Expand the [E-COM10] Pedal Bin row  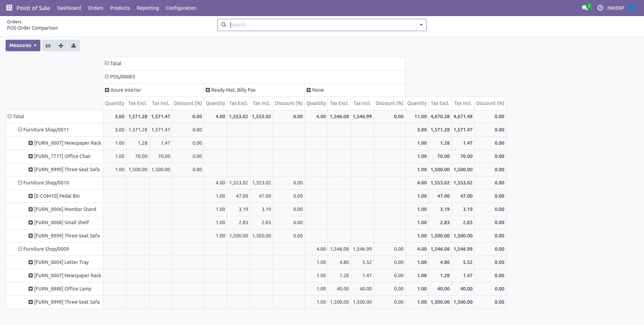click(x=54, y=196)
